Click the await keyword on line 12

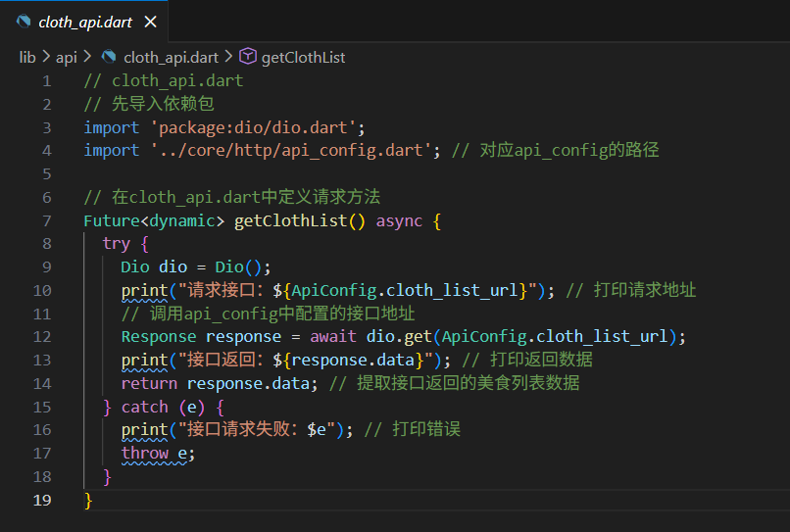coord(333,336)
